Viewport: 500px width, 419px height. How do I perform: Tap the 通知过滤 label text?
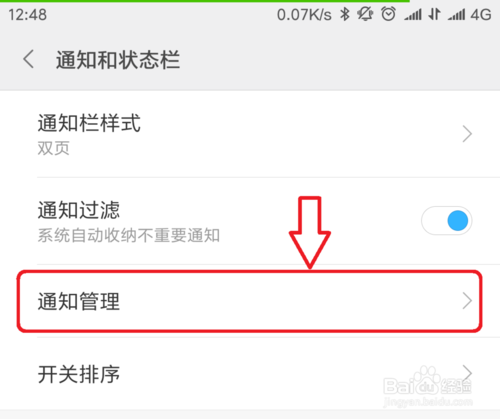pyautogui.click(x=79, y=210)
